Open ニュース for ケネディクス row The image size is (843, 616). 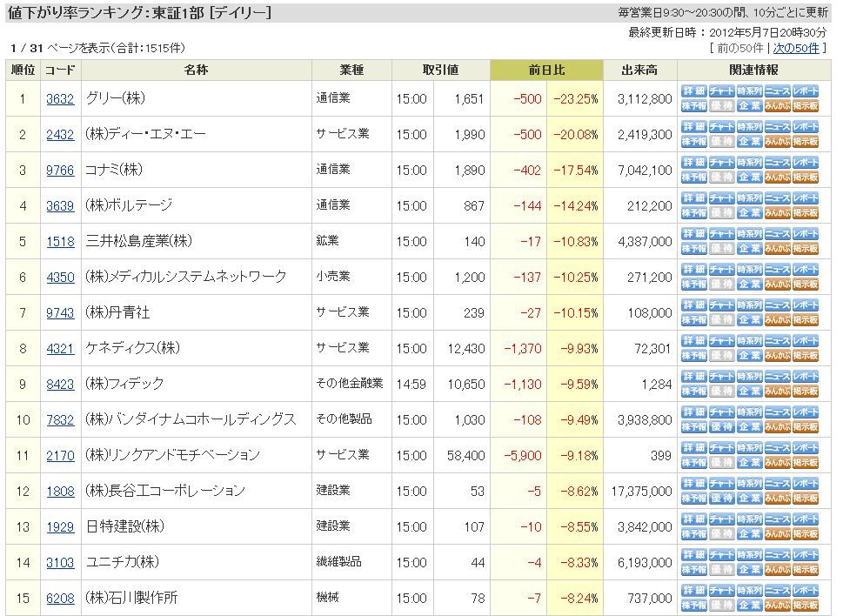[x=778, y=341]
